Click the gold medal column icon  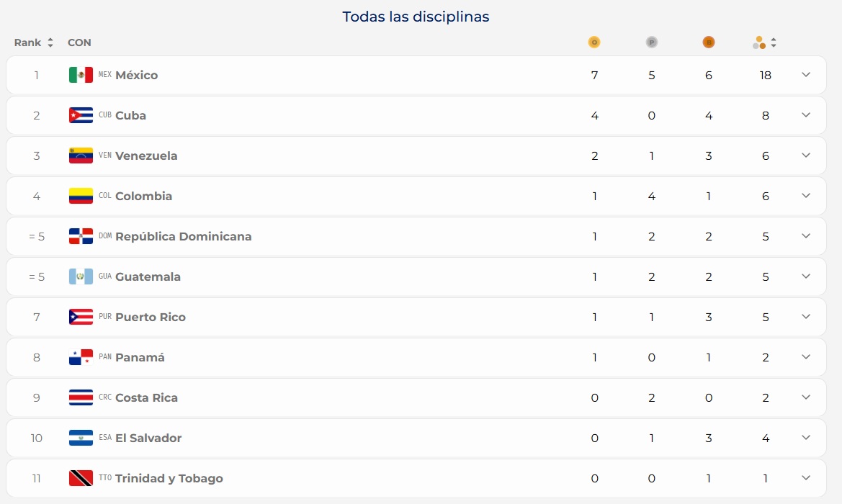click(594, 42)
